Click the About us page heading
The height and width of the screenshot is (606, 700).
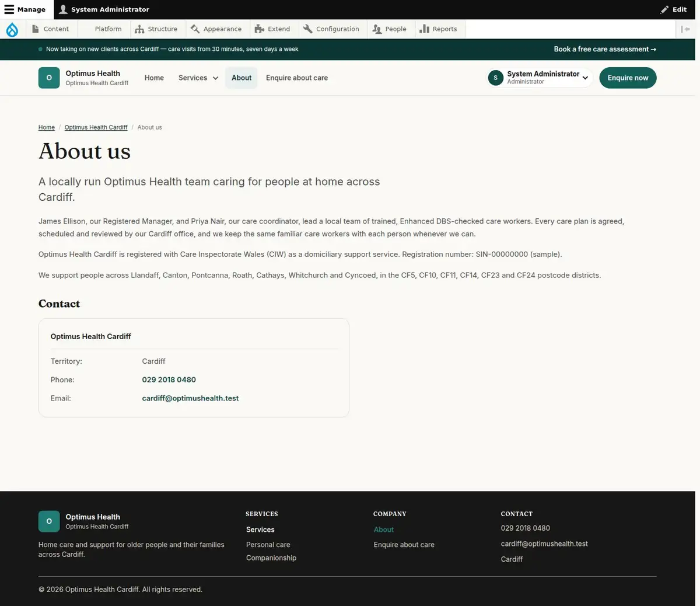(x=85, y=151)
